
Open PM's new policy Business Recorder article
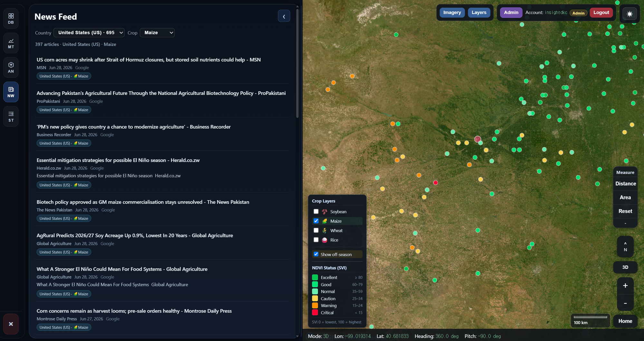coord(134,127)
